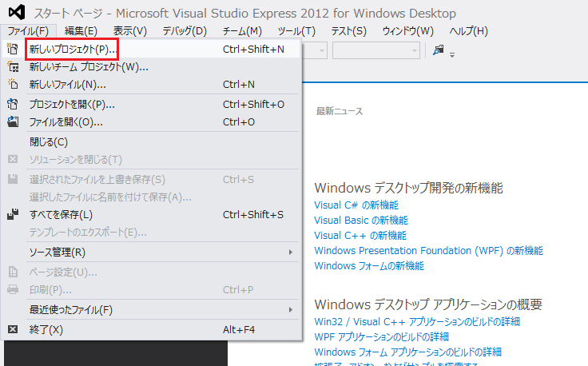Choose プロジェクトを開く(P)... entry

pos(152,104)
